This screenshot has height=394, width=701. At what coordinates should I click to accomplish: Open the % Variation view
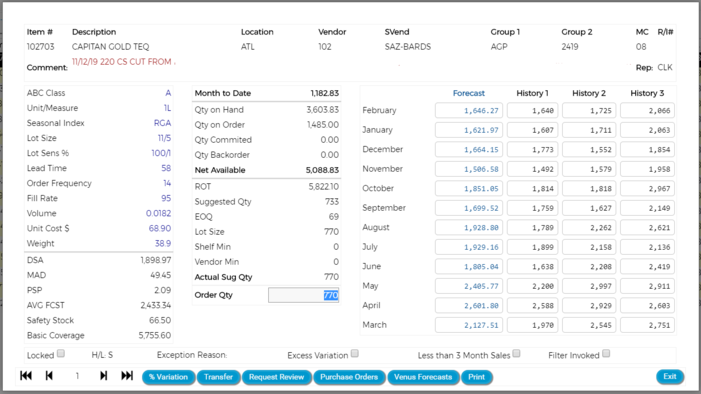click(x=169, y=377)
